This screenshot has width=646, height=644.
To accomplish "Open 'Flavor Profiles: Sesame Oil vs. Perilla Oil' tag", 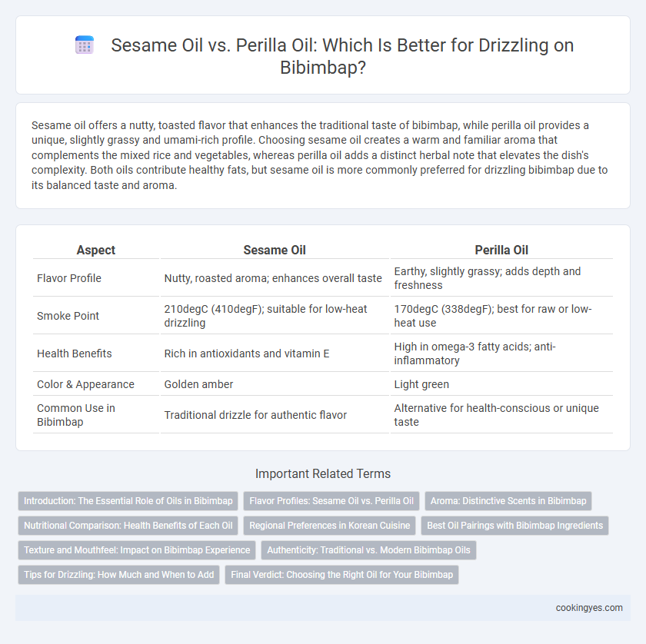I will point(331,501).
